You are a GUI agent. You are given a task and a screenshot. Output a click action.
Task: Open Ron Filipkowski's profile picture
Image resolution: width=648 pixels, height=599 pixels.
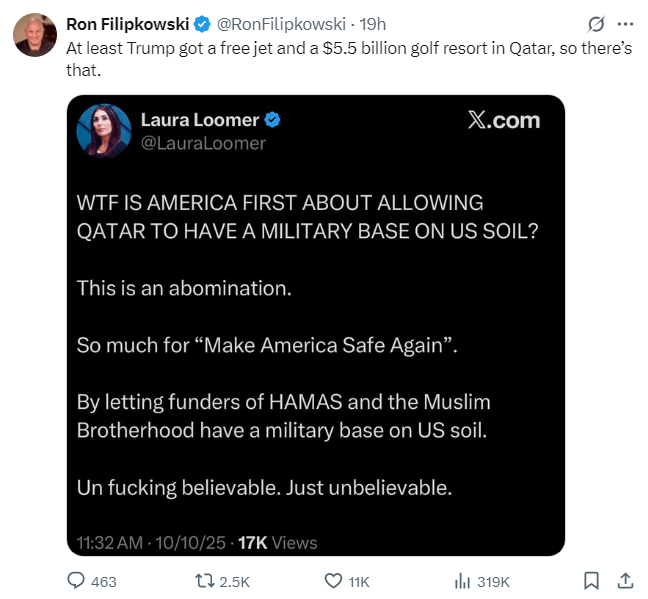(x=34, y=35)
